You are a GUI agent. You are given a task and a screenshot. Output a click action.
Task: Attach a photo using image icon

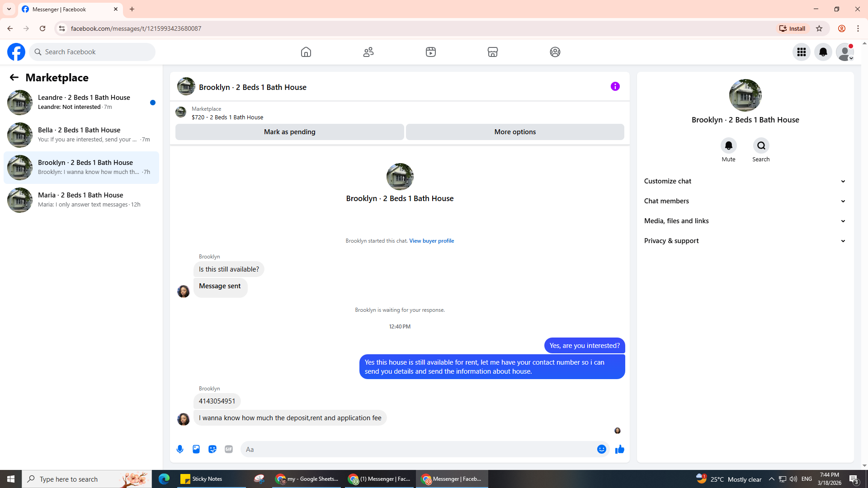click(196, 449)
